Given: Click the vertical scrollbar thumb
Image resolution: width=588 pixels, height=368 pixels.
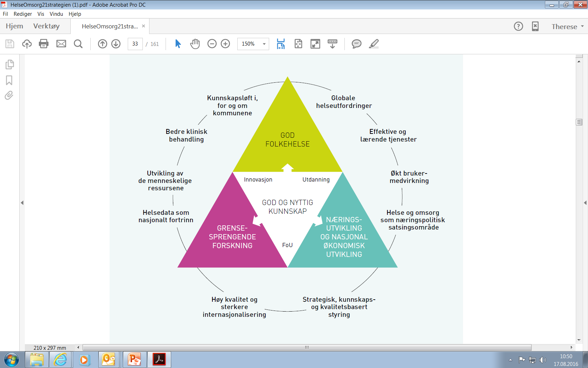Looking at the screenshot, I should tap(579, 122).
